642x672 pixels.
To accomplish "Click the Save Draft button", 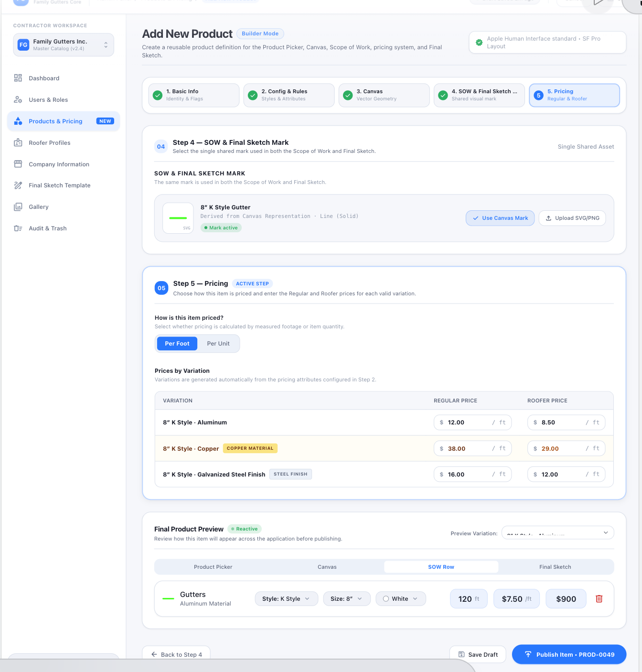I will (x=478, y=654).
